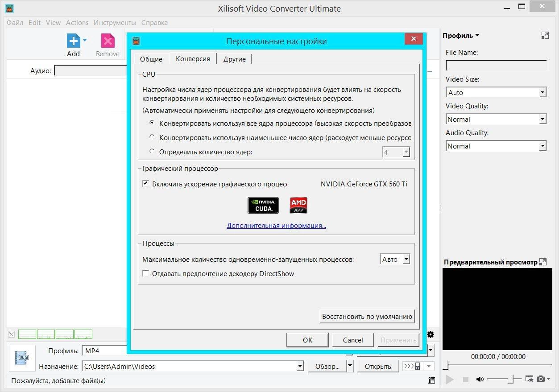Click the Play button in preview
The height and width of the screenshot is (392, 559).
click(x=450, y=379)
